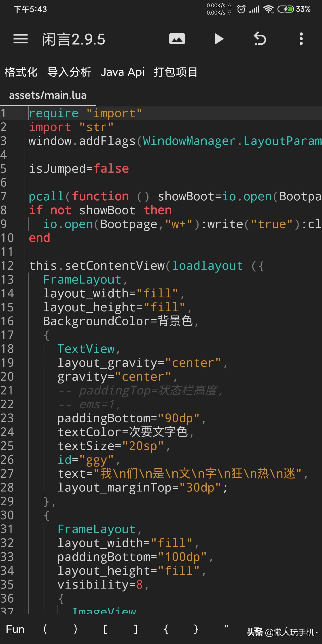Image resolution: width=322 pixels, height=644 pixels.
Task: Tap the io.open(Bootpage,"w+") line
Action: click(182, 224)
